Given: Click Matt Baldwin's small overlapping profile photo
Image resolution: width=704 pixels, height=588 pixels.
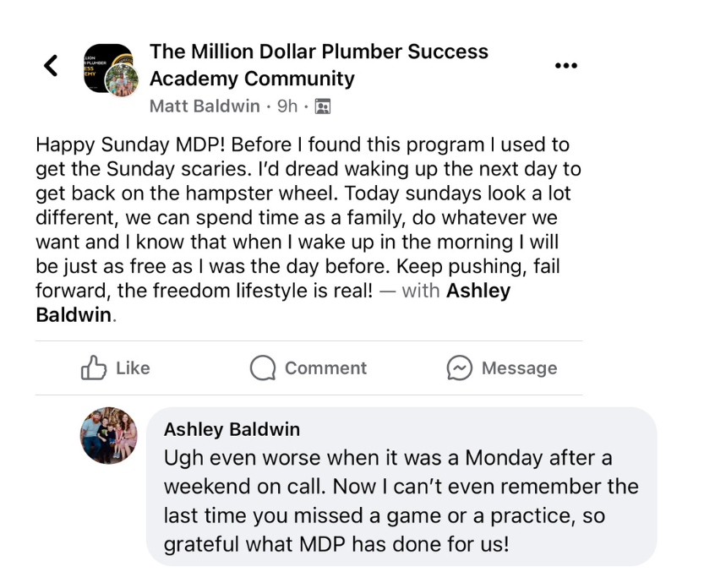Looking at the screenshot, I should pos(123,82).
